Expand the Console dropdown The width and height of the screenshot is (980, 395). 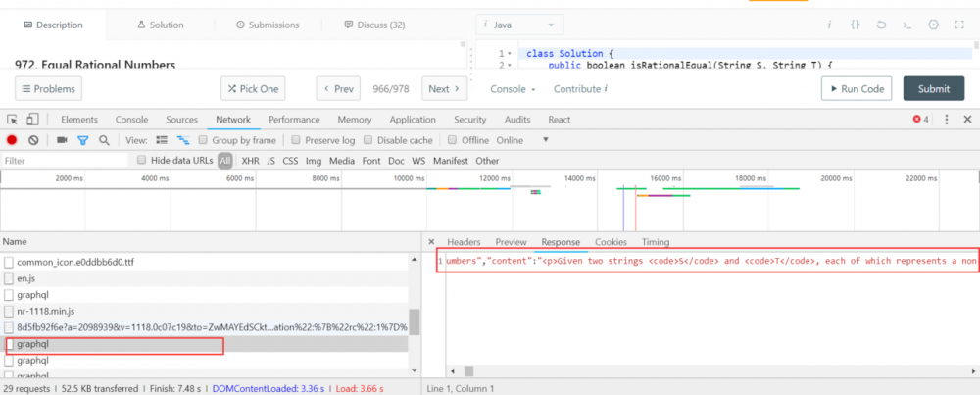pyautogui.click(x=514, y=89)
